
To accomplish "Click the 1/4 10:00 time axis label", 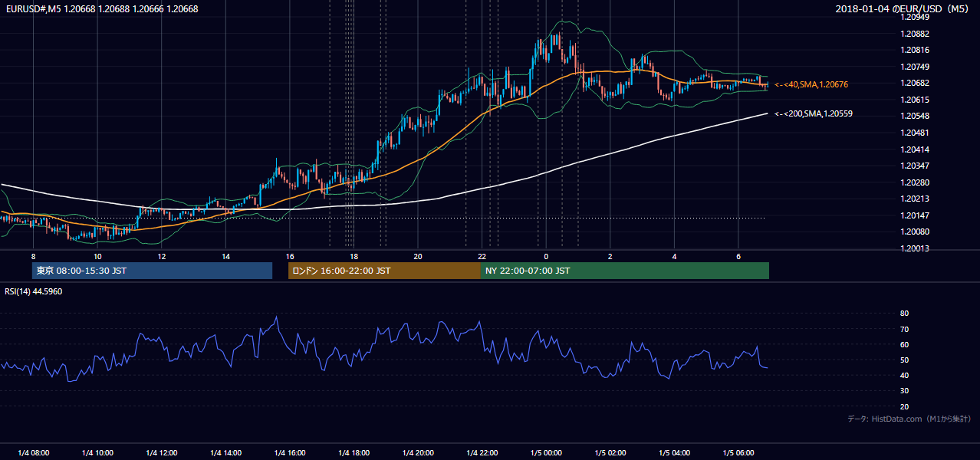I will 97,452.
